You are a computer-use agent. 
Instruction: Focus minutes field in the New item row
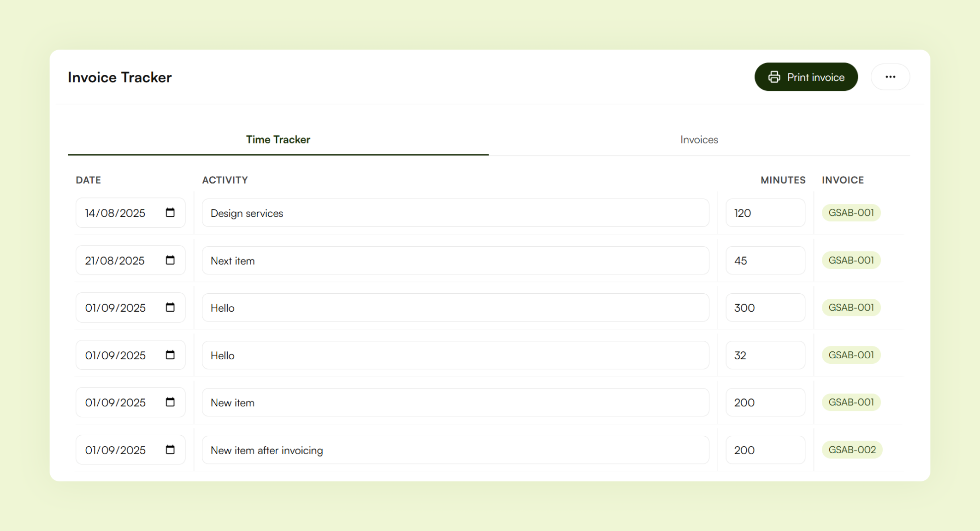coord(765,402)
